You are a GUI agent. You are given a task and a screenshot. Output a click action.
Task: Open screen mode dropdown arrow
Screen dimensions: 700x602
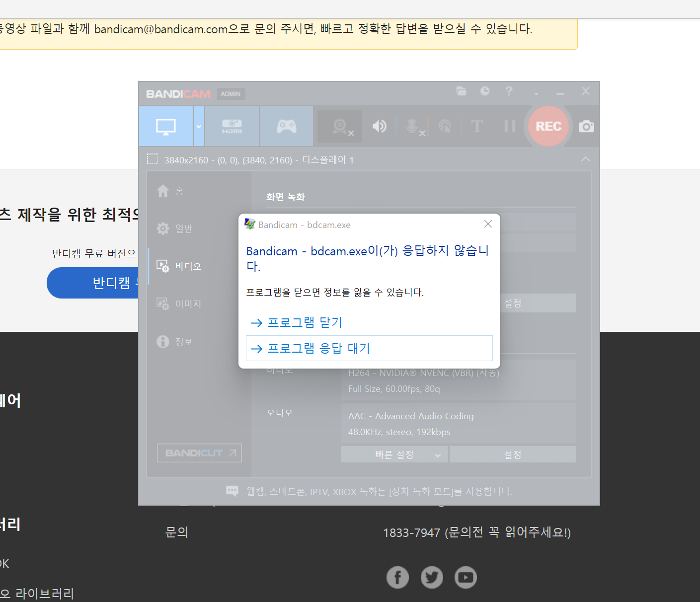tap(199, 126)
